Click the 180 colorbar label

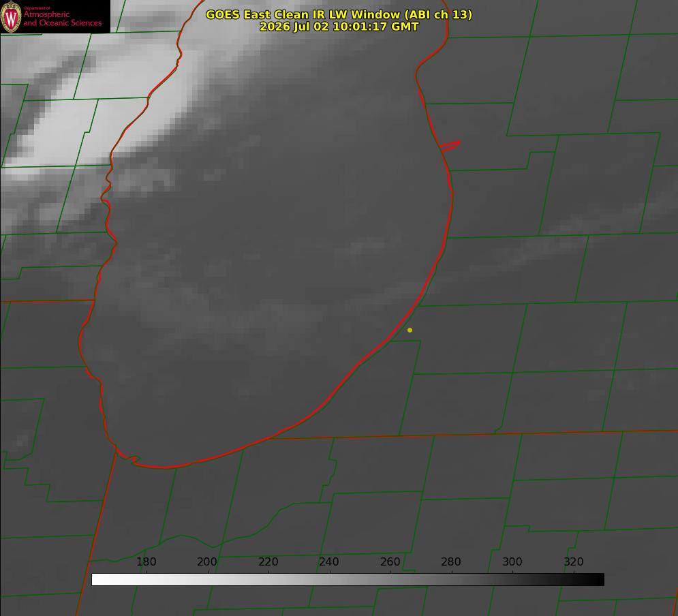(146, 561)
